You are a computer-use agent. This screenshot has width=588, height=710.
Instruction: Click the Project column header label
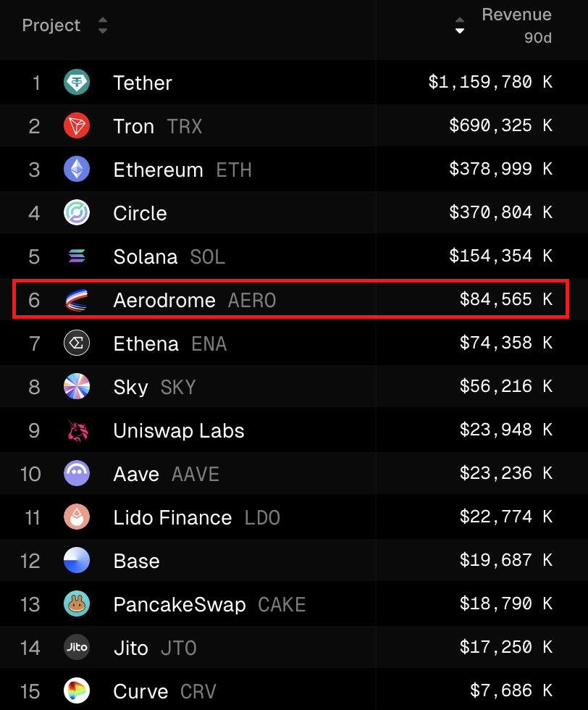click(x=51, y=25)
